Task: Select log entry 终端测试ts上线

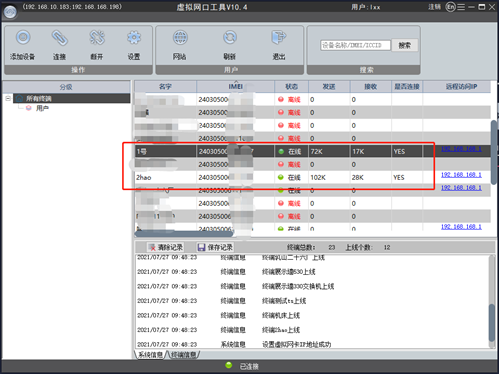Action: point(284,301)
